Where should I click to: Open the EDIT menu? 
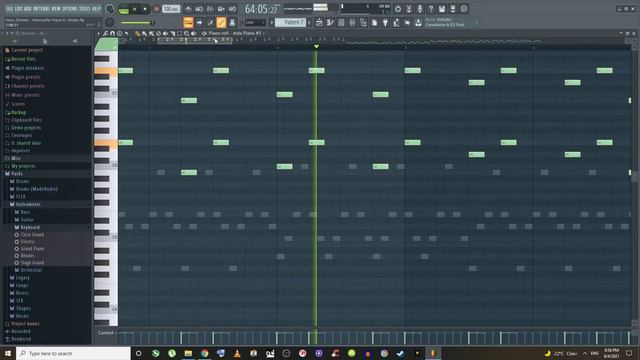click(19, 9)
